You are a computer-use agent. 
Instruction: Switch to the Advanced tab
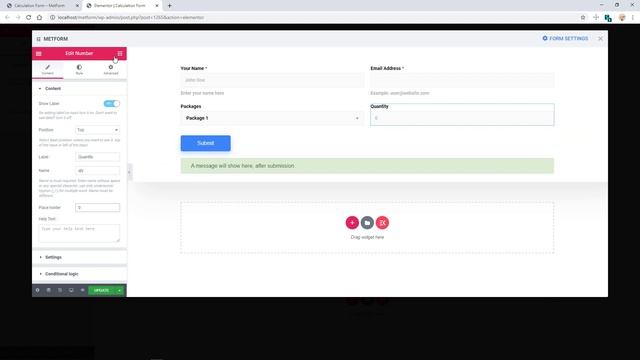coord(111,69)
